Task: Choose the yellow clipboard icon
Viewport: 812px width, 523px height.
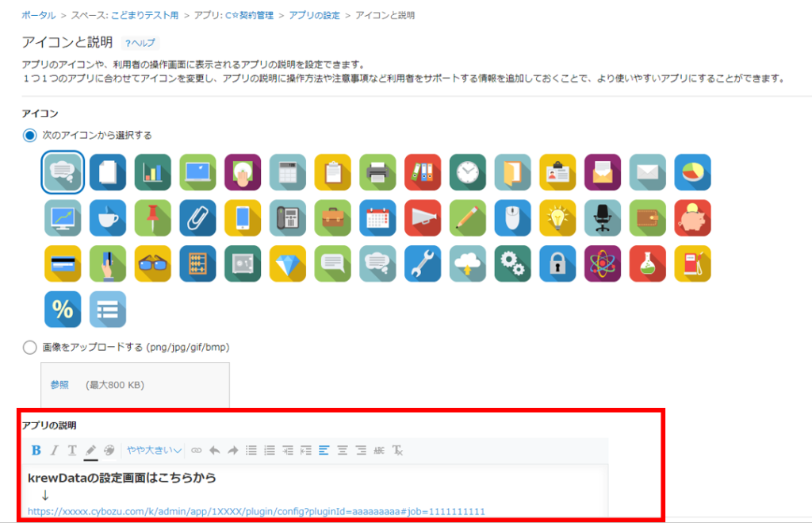Action: tap(332, 172)
